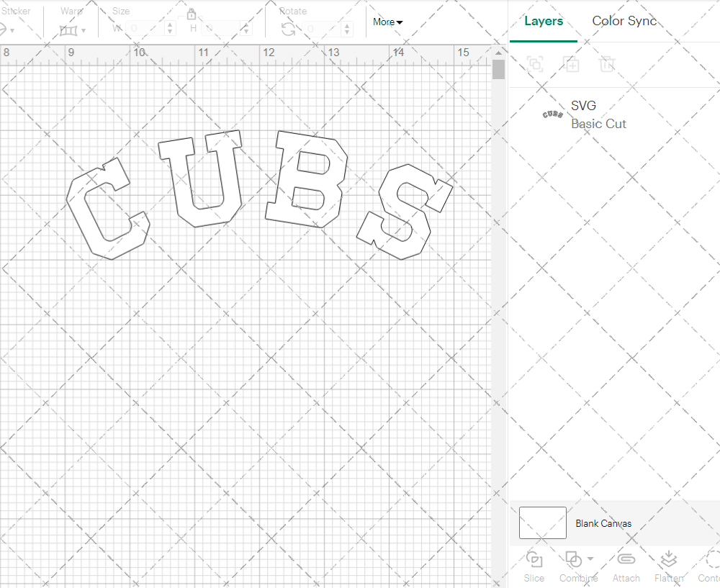Select the letter U on canvas
Screen dimensions: 720x588
[200, 178]
